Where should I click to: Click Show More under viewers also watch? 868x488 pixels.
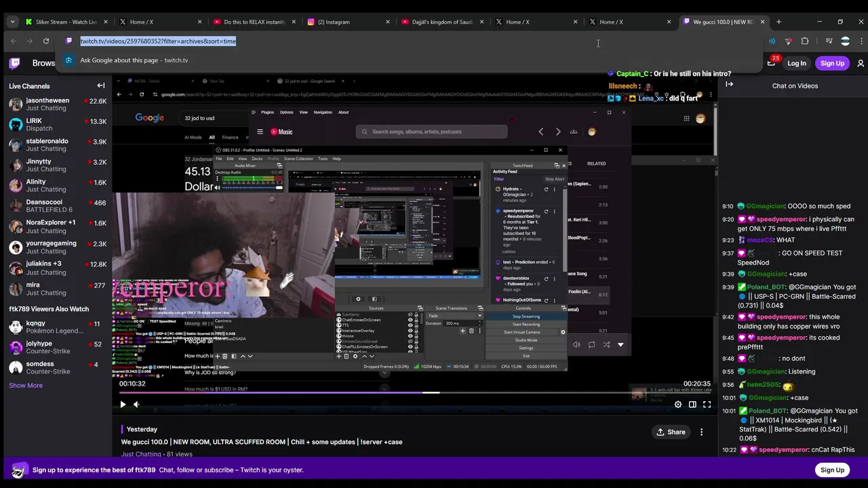[x=26, y=385]
